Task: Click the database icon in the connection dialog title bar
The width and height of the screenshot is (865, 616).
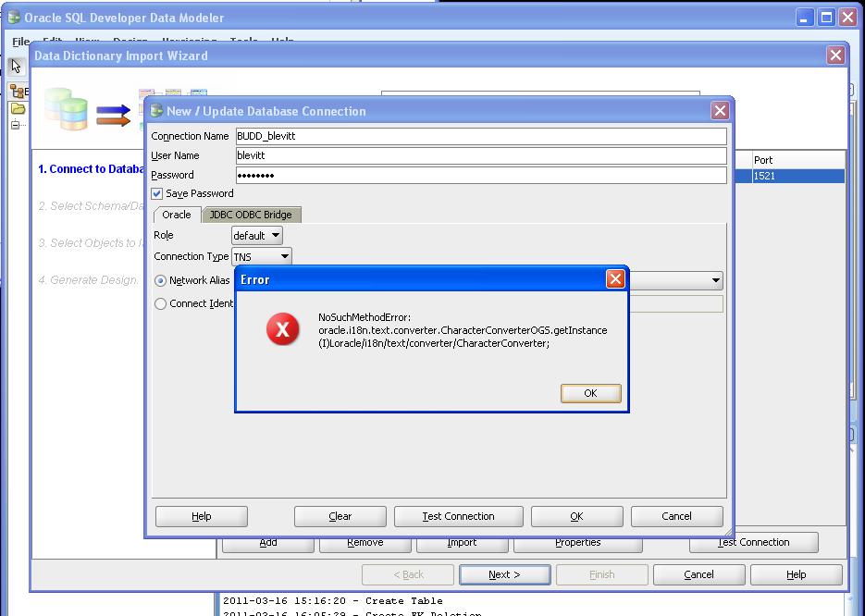Action: (156, 110)
